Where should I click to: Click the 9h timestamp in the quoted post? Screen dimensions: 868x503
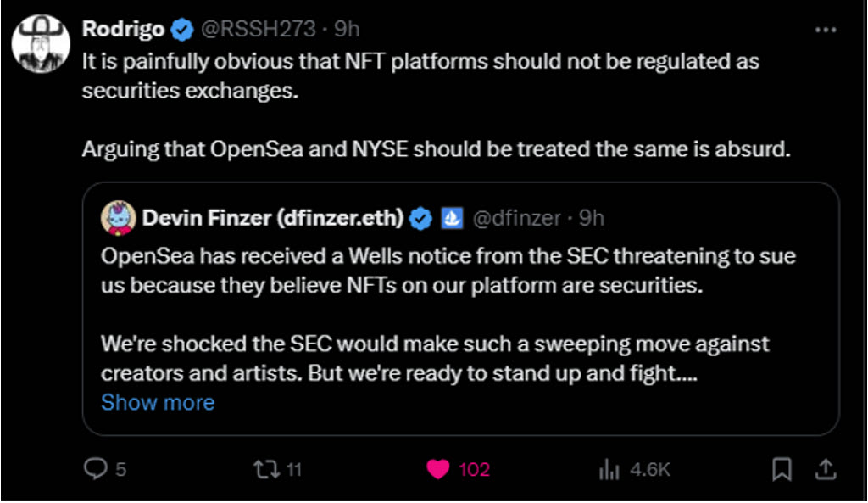591,218
